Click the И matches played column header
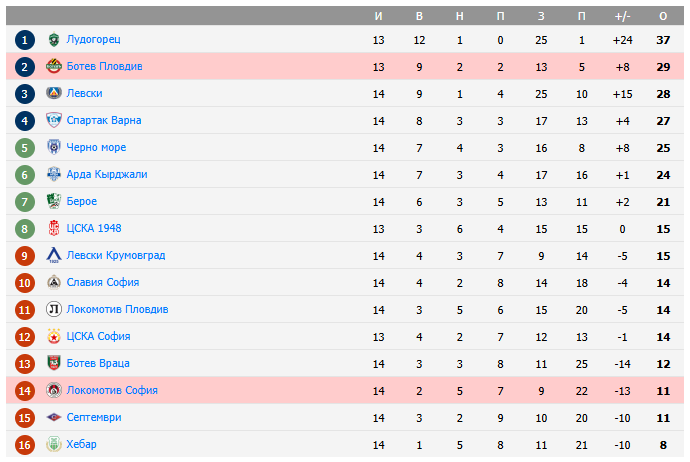The width and height of the screenshot is (690, 462). (378, 16)
